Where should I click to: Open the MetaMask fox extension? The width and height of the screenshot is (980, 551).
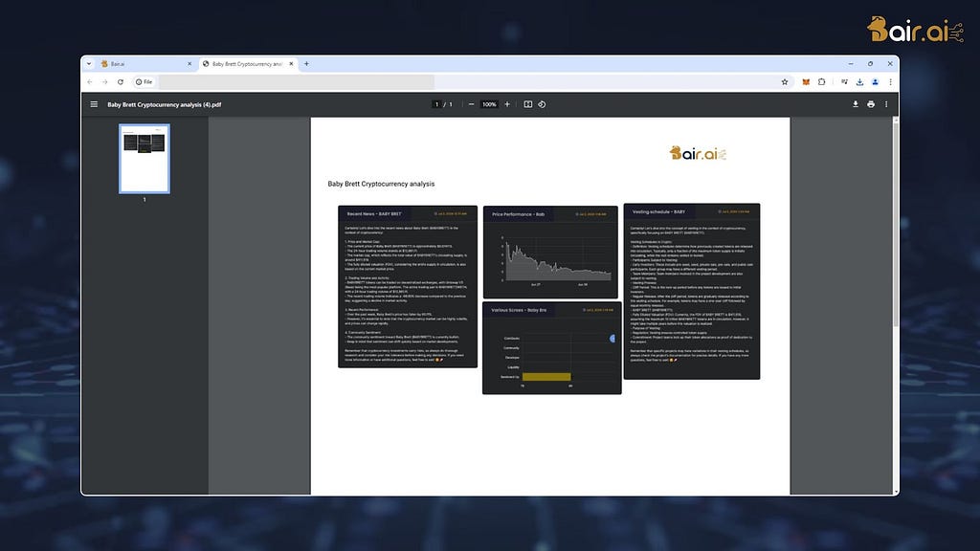tap(806, 82)
